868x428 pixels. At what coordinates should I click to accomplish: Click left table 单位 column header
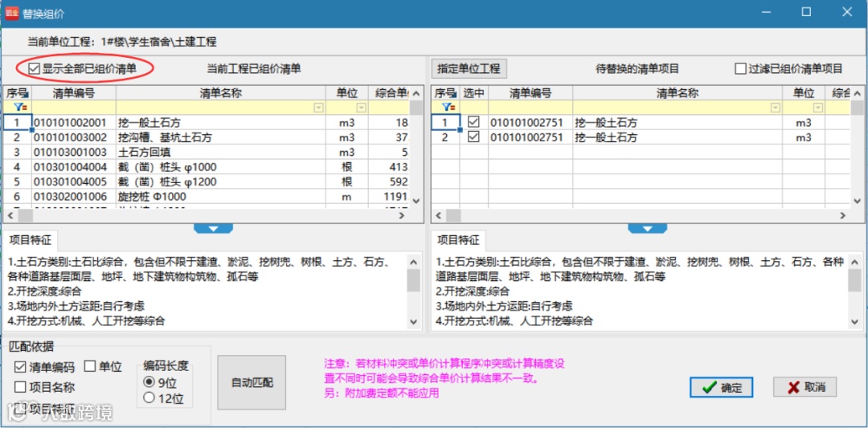tap(346, 92)
